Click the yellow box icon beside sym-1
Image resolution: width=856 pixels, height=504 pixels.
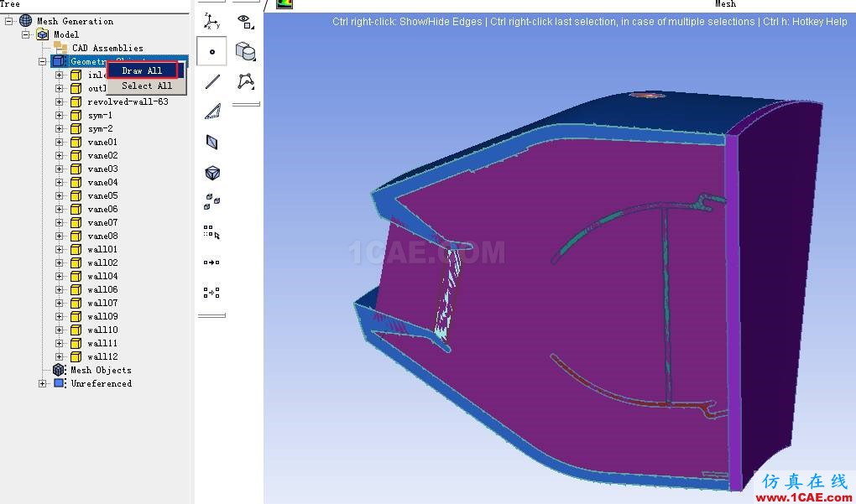(76, 116)
